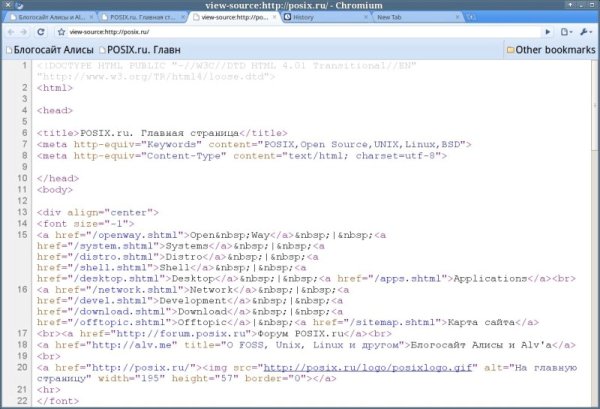Click the <hr> tag on line 21

[x=49, y=390]
